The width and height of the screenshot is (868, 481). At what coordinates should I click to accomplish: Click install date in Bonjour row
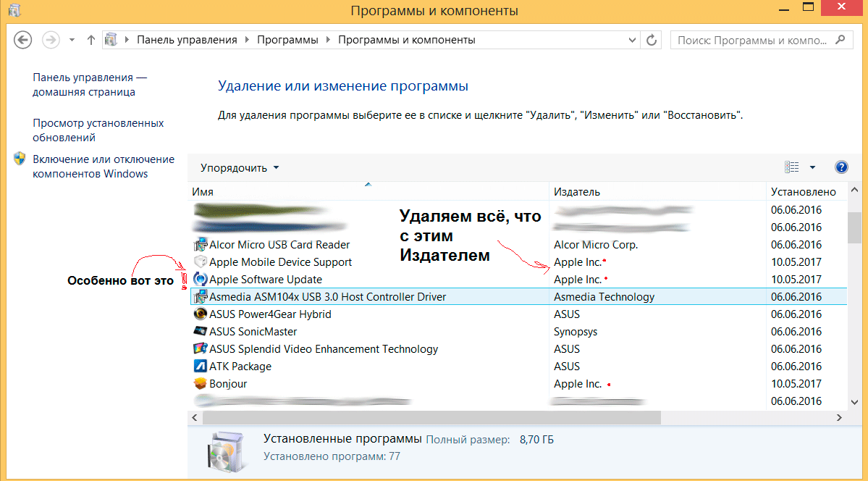(796, 383)
